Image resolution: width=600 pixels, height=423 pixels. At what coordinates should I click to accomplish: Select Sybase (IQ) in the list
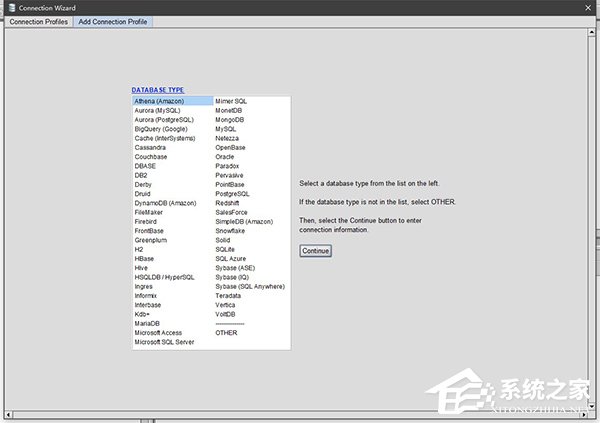click(232, 277)
